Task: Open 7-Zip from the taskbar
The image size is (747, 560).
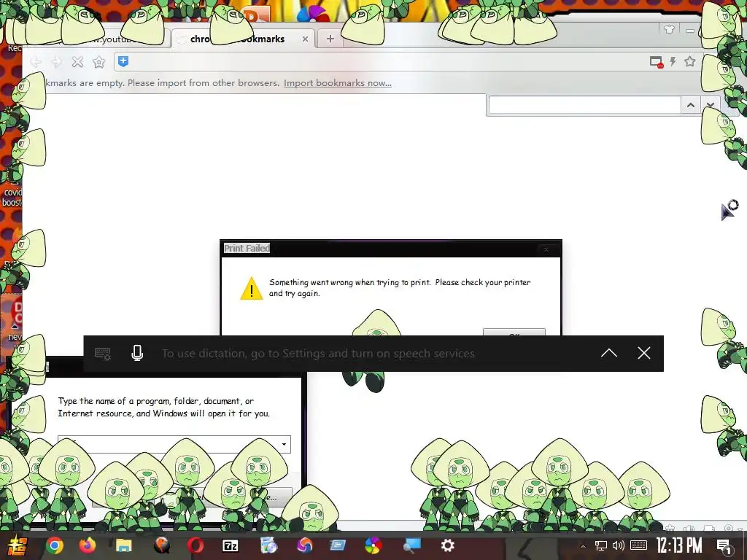Action: pyautogui.click(x=231, y=545)
